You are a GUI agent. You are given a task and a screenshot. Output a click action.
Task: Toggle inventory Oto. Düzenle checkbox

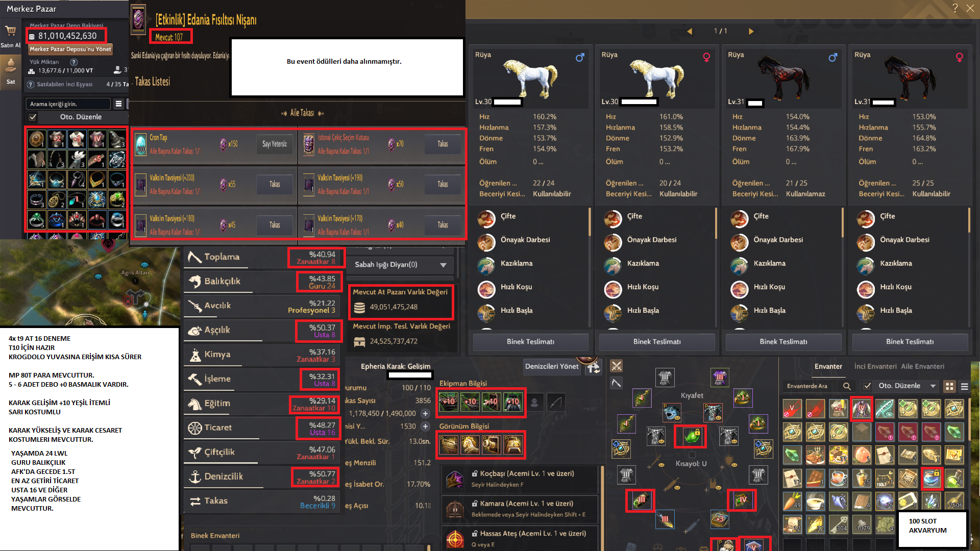(x=867, y=386)
